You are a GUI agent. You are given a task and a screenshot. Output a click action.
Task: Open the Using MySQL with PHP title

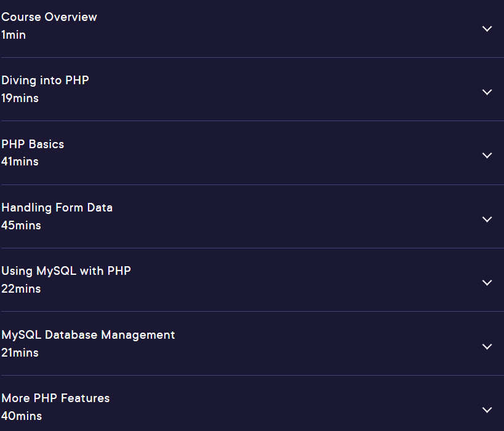(66, 271)
